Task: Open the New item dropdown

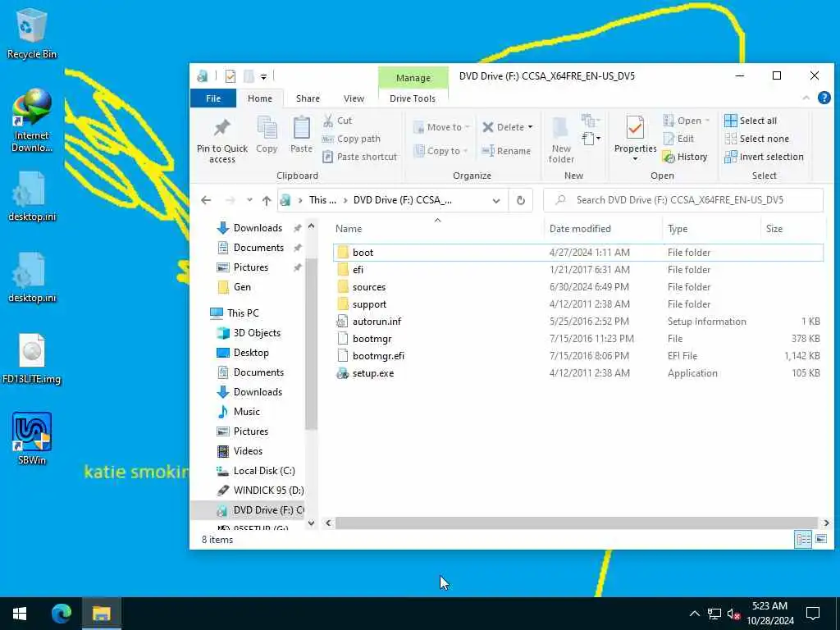Action: [591, 139]
